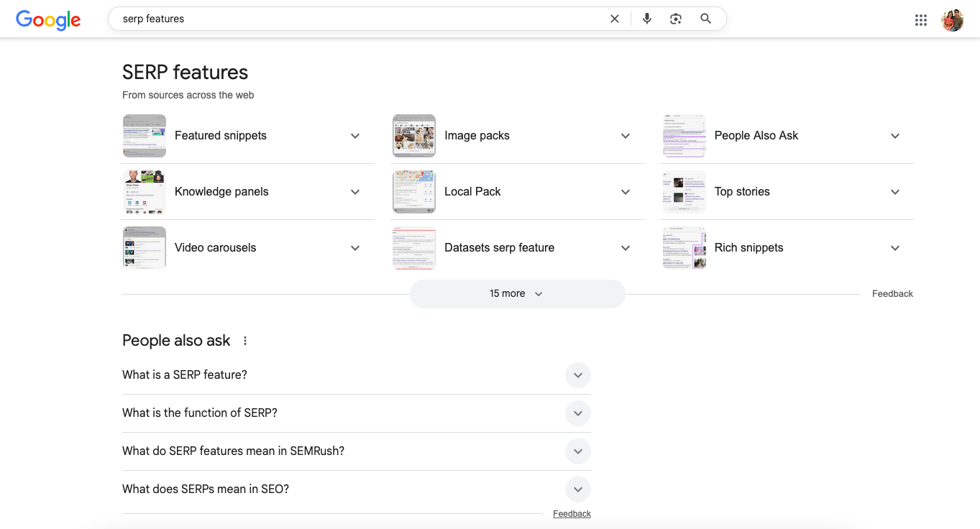Expand the Featured snippets card
980x529 pixels.
click(x=355, y=135)
